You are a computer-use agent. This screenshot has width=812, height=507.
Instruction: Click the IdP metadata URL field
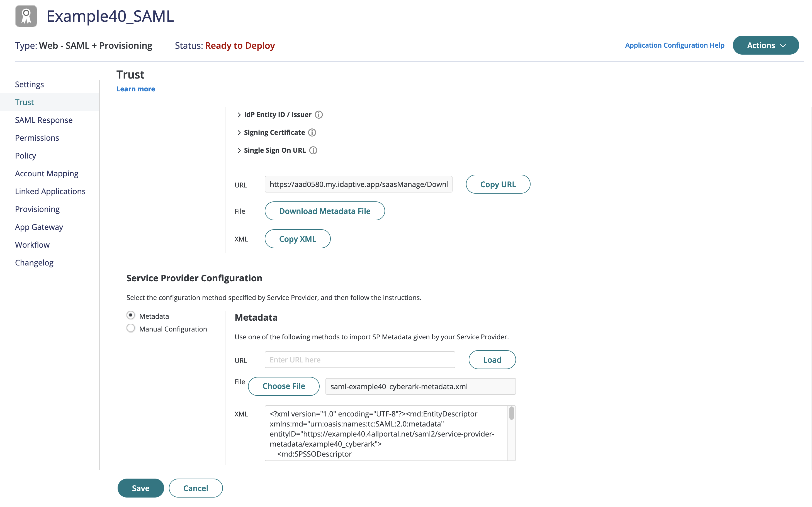click(x=358, y=184)
